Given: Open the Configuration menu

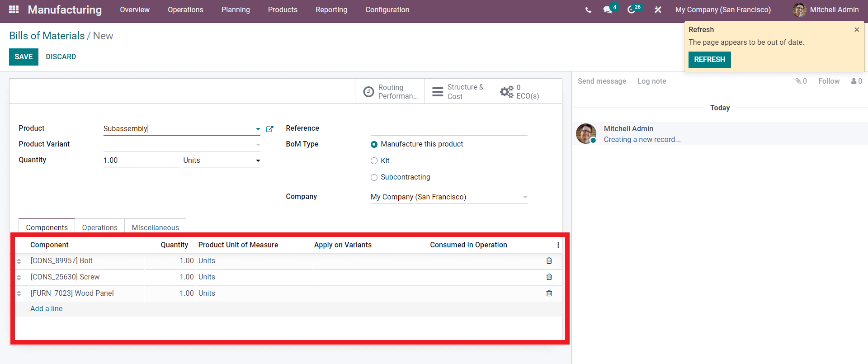Looking at the screenshot, I should tap(387, 9).
